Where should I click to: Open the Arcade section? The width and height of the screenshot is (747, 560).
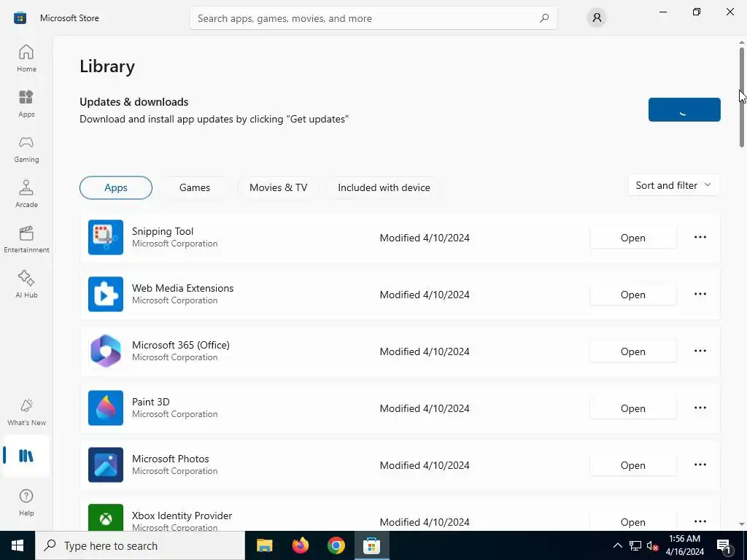(26, 194)
